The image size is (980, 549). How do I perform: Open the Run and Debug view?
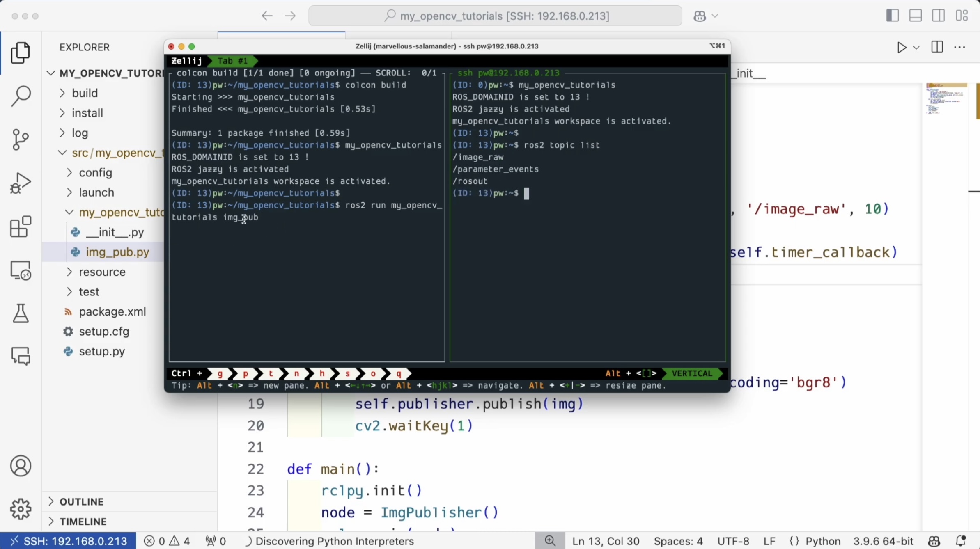click(21, 183)
